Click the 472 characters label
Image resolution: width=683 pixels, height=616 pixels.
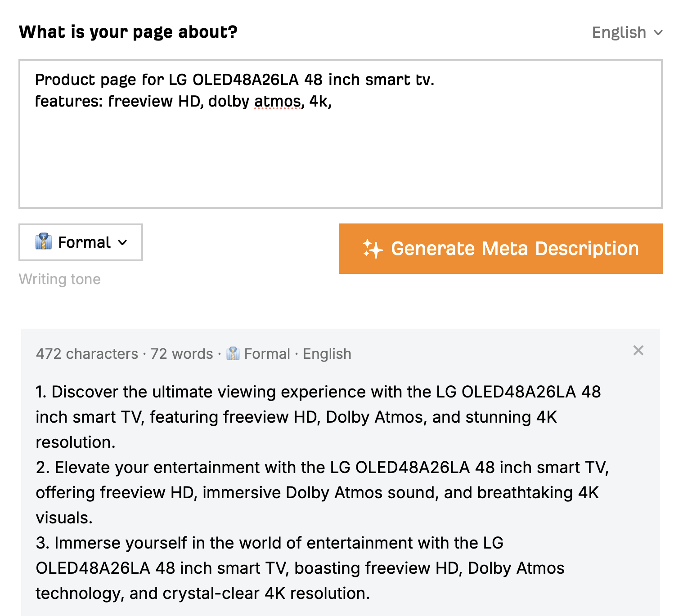click(x=86, y=353)
